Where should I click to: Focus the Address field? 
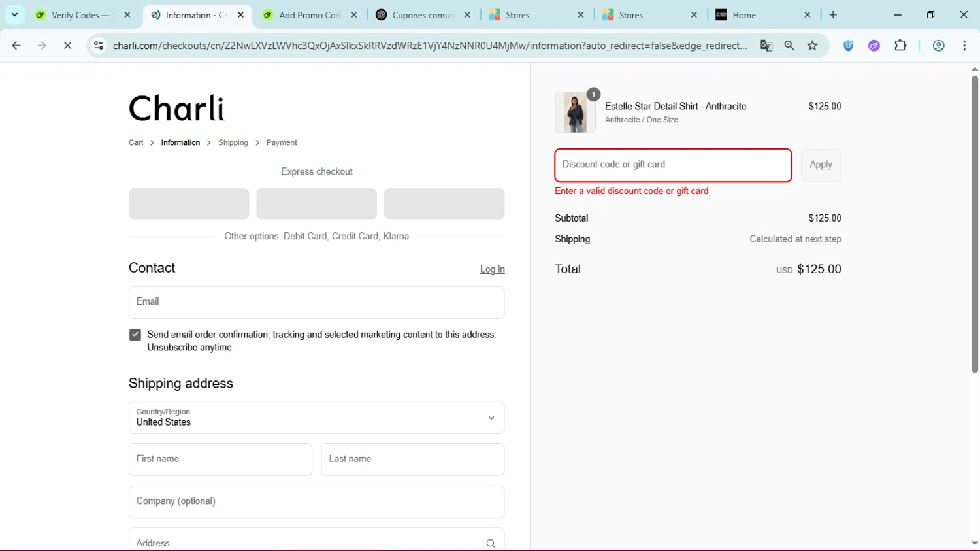pyautogui.click(x=316, y=540)
